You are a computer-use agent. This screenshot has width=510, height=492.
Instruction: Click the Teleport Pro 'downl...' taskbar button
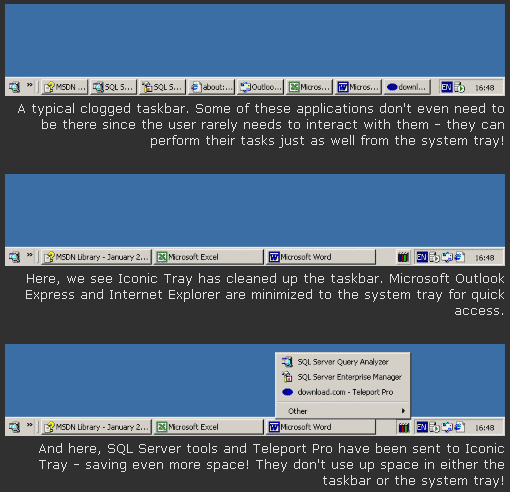pyautogui.click(x=407, y=87)
